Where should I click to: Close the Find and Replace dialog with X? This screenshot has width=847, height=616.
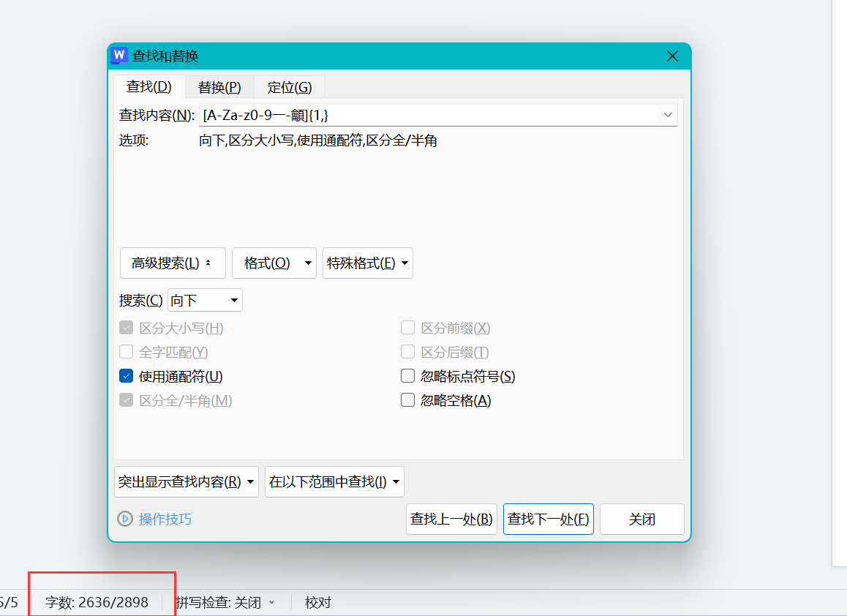tap(672, 56)
